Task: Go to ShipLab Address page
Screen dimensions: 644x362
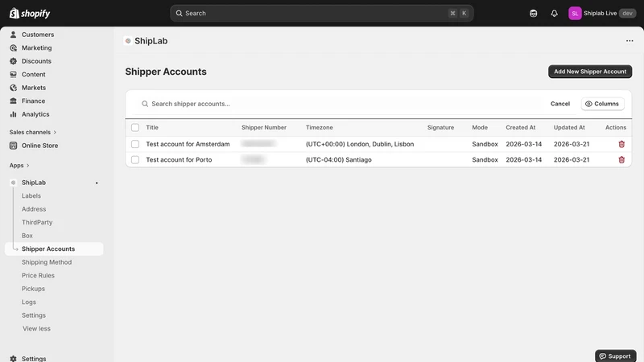Action: click(34, 209)
